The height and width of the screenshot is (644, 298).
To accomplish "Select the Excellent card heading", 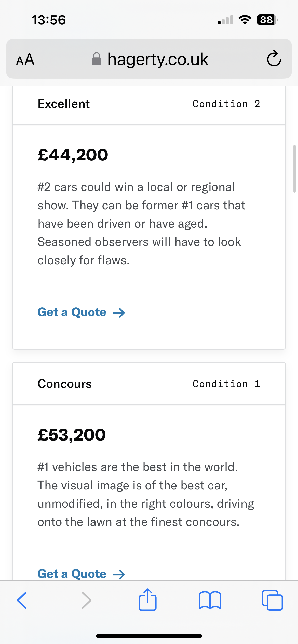I will (64, 104).
